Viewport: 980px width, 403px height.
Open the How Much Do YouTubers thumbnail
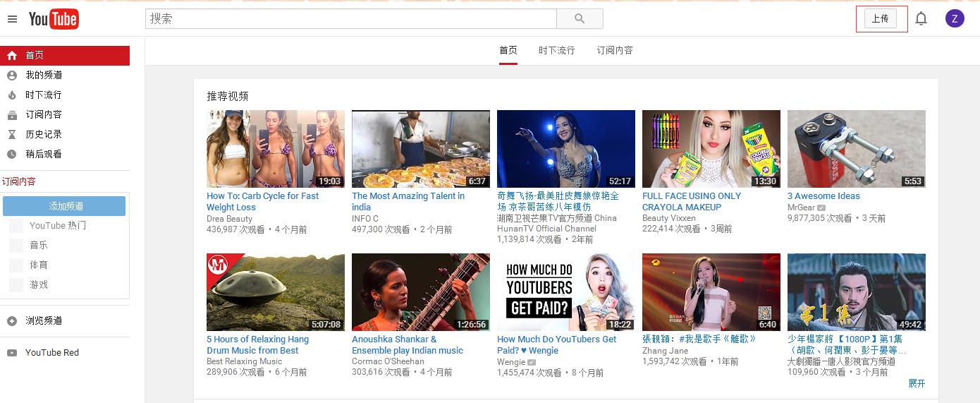coord(566,292)
